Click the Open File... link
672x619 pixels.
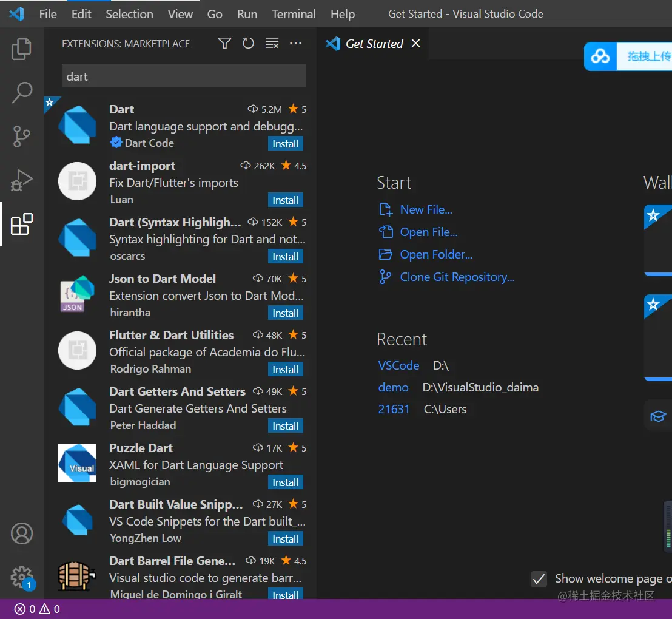coord(429,232)
